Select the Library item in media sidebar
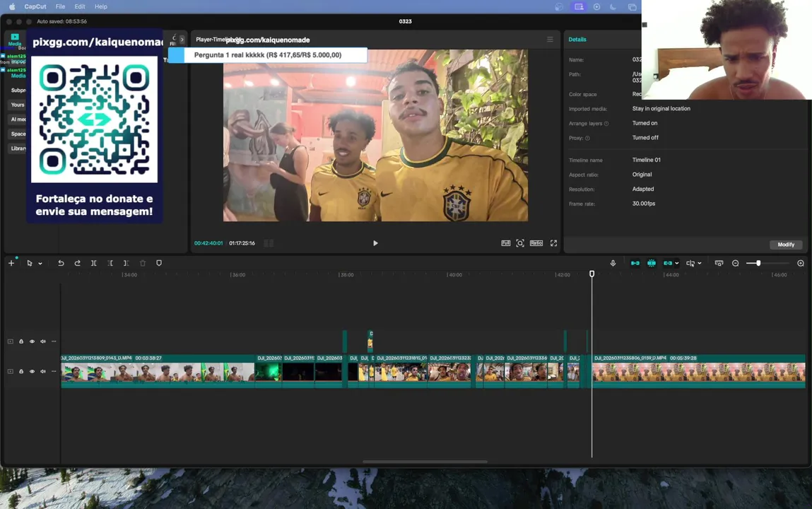This screenshot has width=812, height=509. [x=18, y=148]
